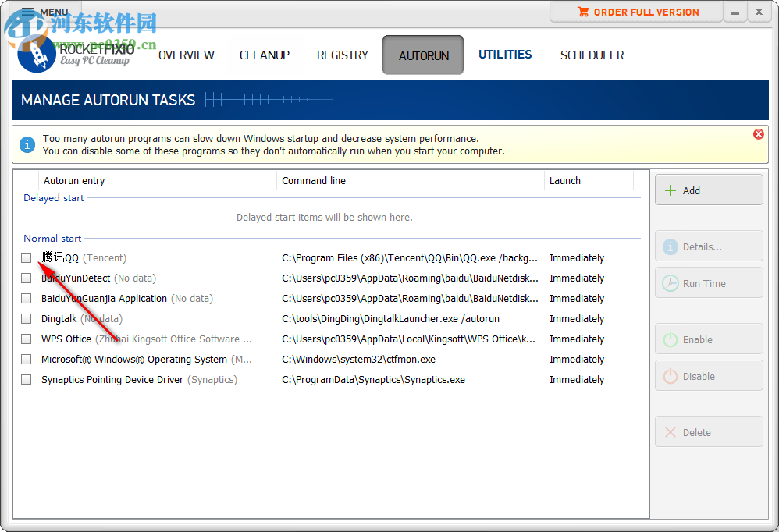Click the Normal start group header
The image size is (779, 532).
[x=52, y=238]
